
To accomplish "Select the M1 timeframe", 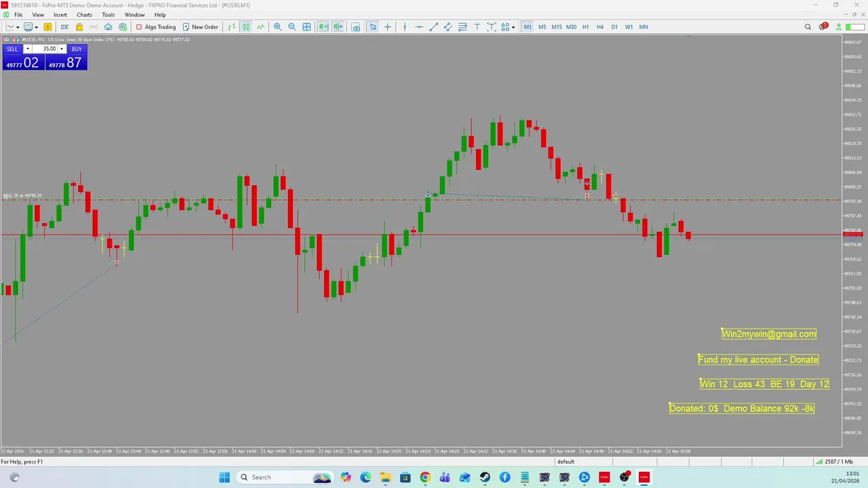I will tap(528, 27).
